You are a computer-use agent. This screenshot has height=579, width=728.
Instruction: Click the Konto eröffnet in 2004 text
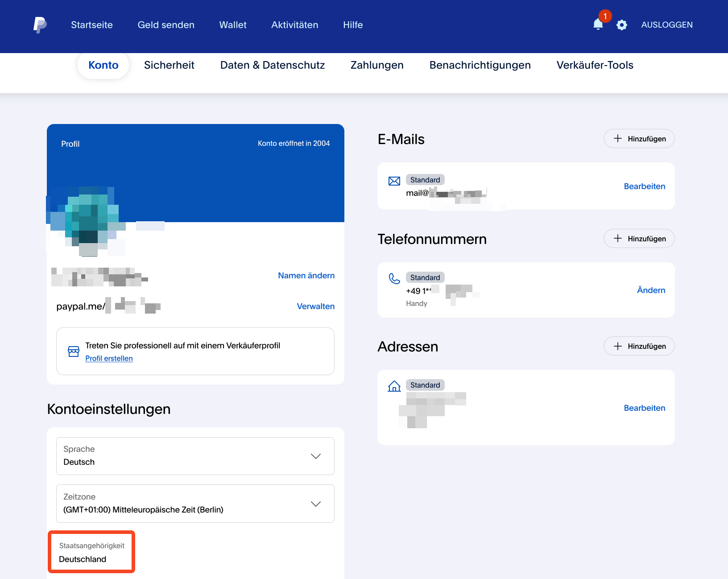click(x=294, y=144)
